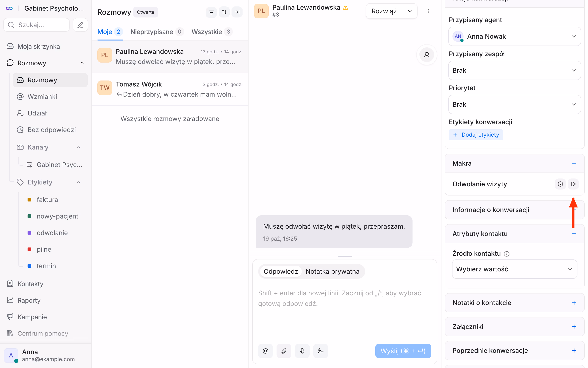The image size is (588, 368).
Task: Collapse the Kanały group
Action: point(79,147)
